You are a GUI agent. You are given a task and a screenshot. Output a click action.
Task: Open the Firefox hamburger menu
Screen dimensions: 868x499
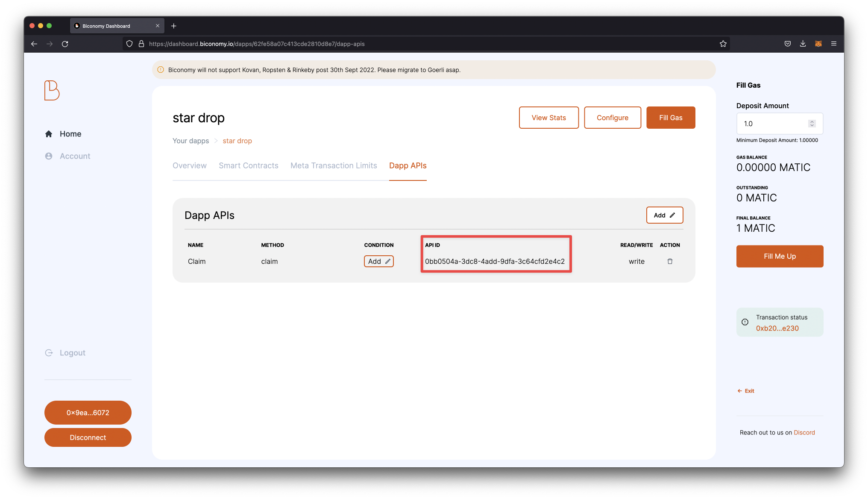tap(833, 44)
